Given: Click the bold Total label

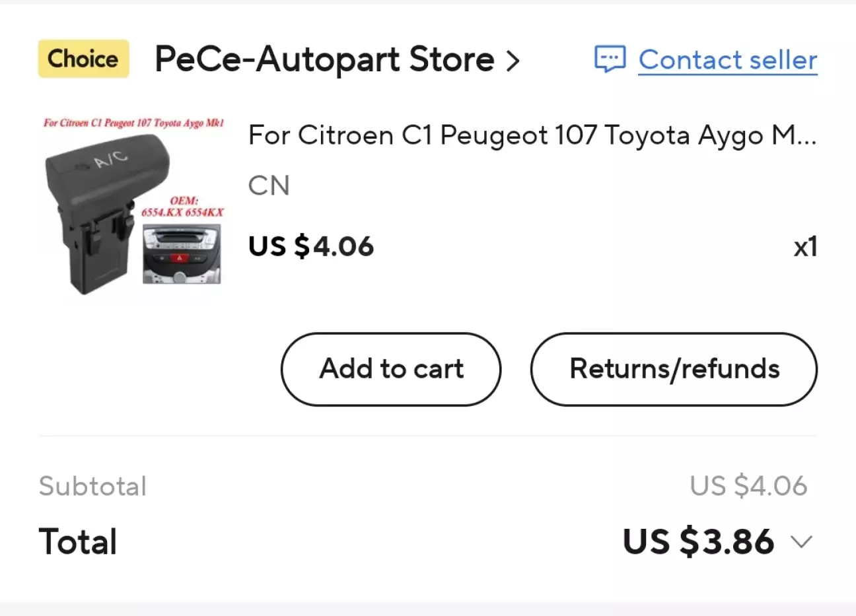Looking at the screenshot, I should pos(78,542).
